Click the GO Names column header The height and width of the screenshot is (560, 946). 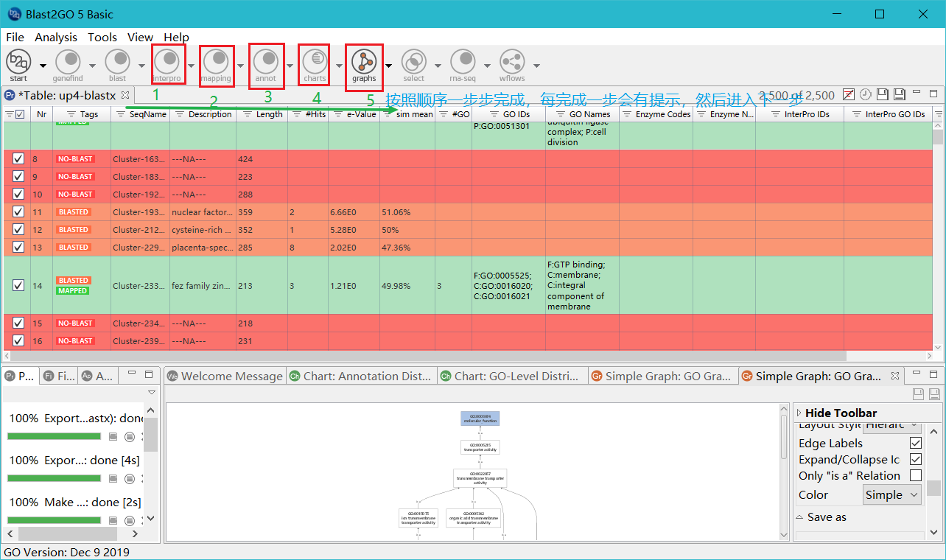(x=582, y=114)
